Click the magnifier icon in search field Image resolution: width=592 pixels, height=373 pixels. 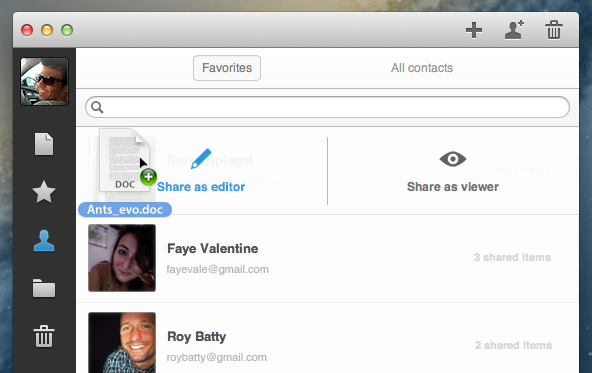tap(97, 107)
